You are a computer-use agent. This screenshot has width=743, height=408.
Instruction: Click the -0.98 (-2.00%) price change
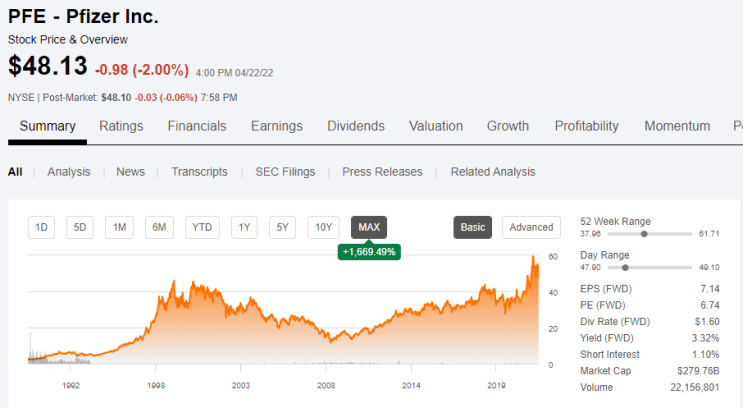pos(142,70)
